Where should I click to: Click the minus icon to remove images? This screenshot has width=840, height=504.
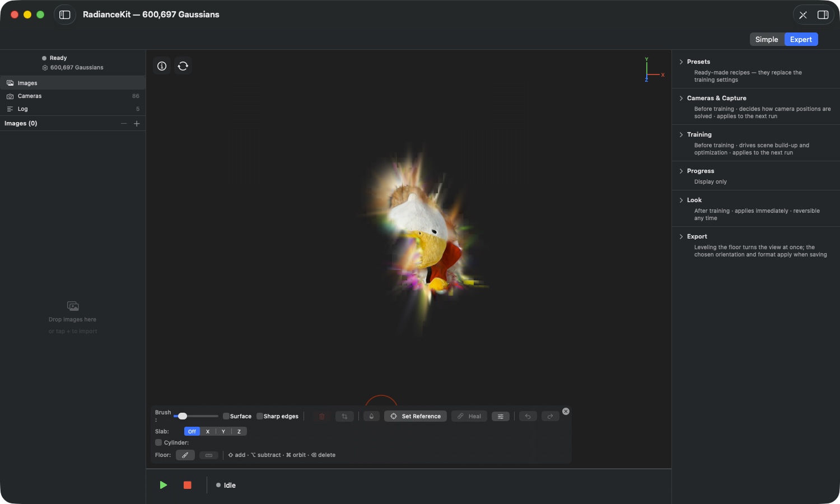pos(124,124)
